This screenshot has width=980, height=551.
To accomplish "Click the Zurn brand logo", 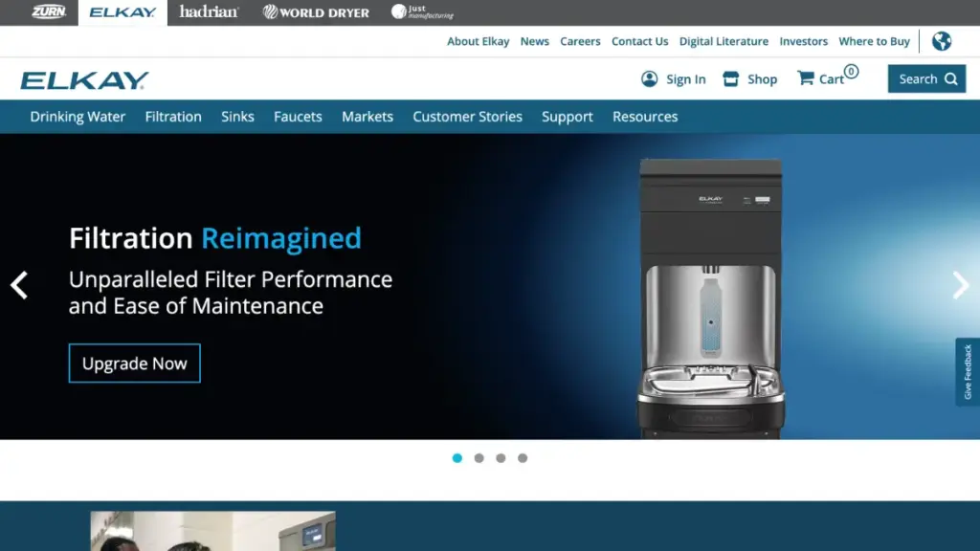I will 48,12.
